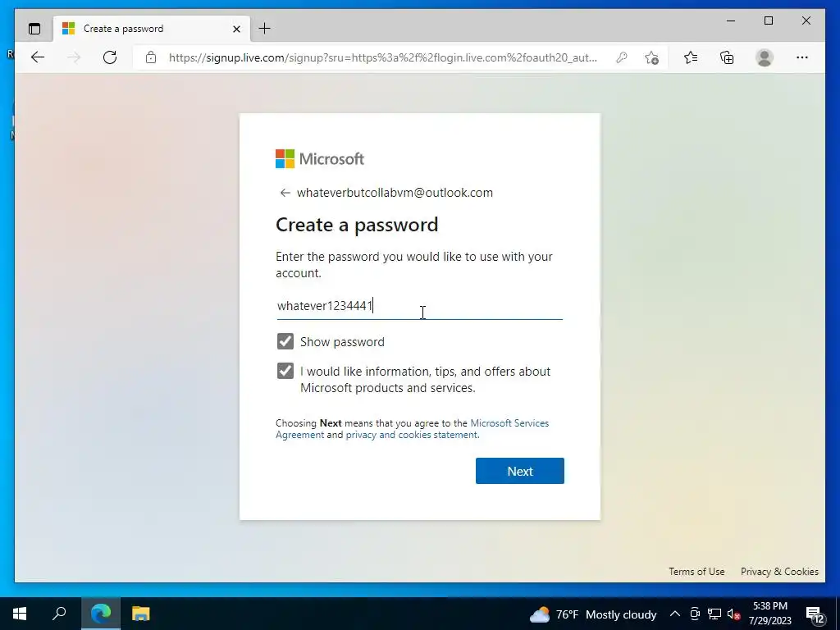Close the Create a password tab
The image size is (840, 630).
(236, 29)
